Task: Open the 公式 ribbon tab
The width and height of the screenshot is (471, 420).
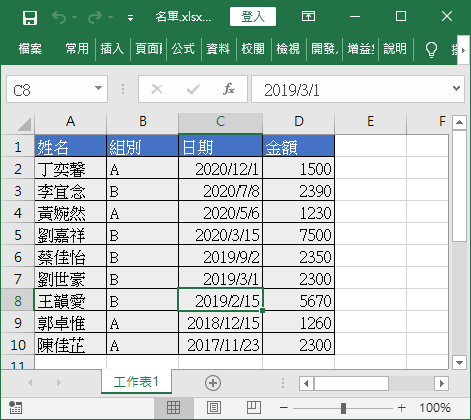Action: tap(183, 49)
